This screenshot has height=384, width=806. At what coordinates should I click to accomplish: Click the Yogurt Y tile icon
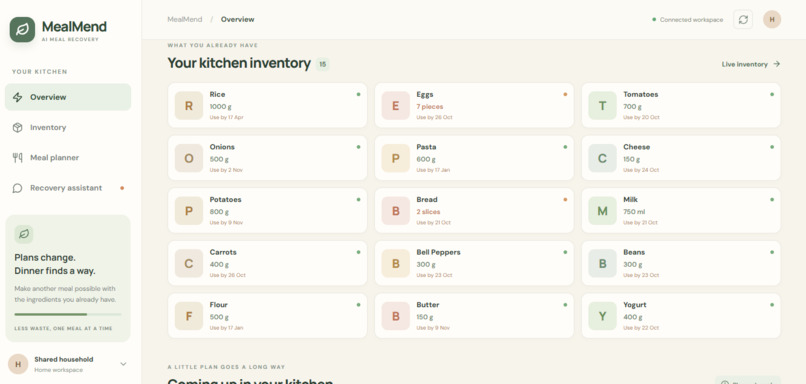pos(602,316)
